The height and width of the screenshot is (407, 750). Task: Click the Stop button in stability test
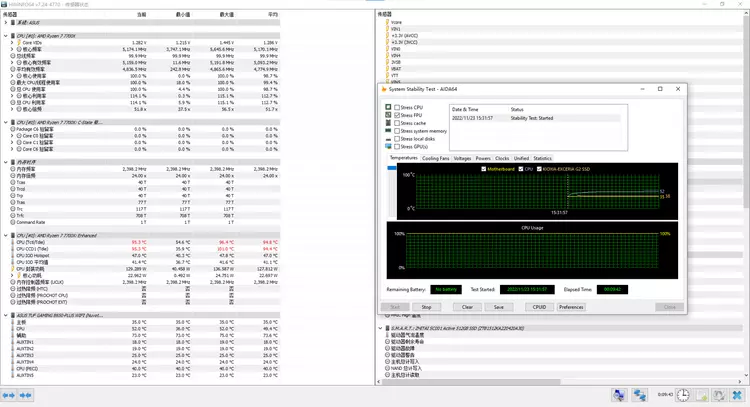(426, 307)
